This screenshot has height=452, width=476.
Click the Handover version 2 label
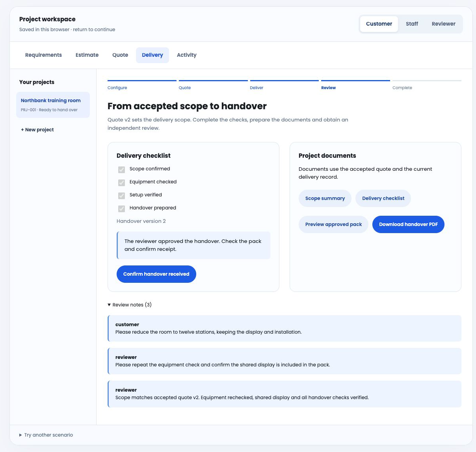pyautogui.click(x=141, y=221)
